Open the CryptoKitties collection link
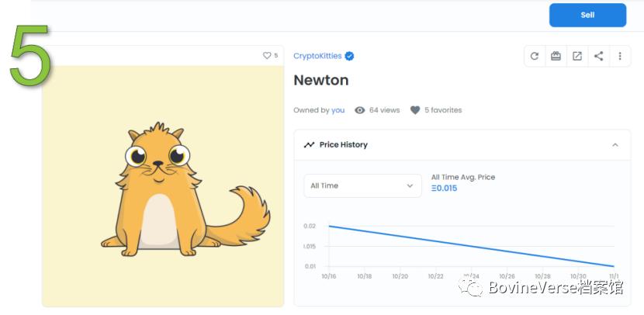644x315 pixels. coord(317,56)
